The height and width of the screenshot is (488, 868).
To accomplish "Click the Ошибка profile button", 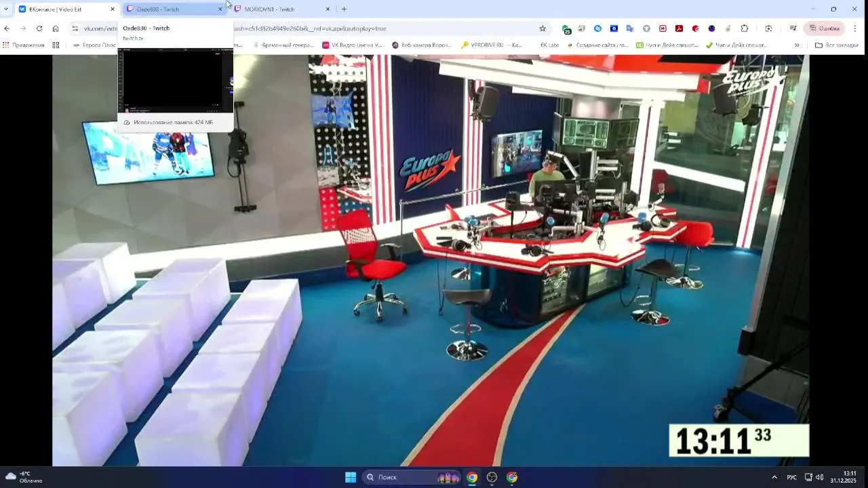I will pyautogui.click(x=824, y=28).
